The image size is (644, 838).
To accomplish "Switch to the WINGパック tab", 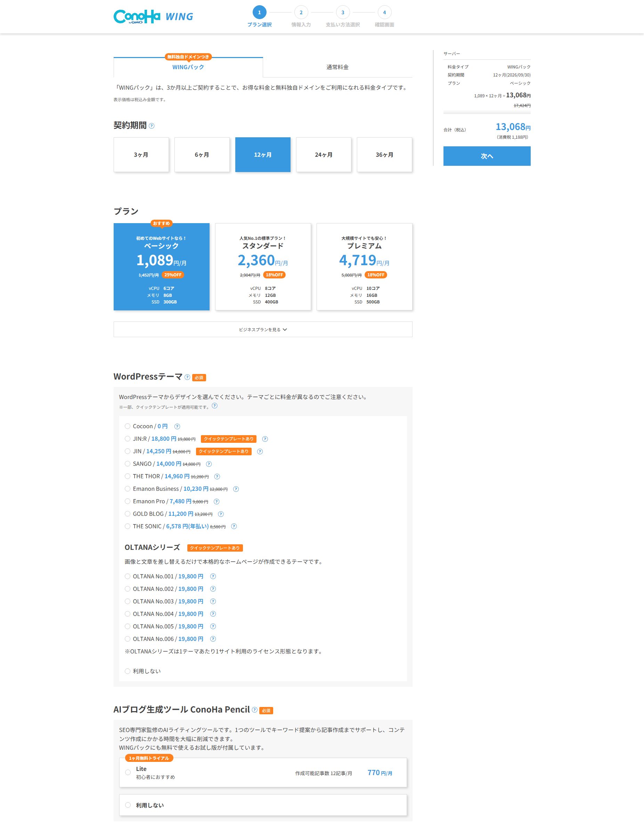I will (187, 67).
